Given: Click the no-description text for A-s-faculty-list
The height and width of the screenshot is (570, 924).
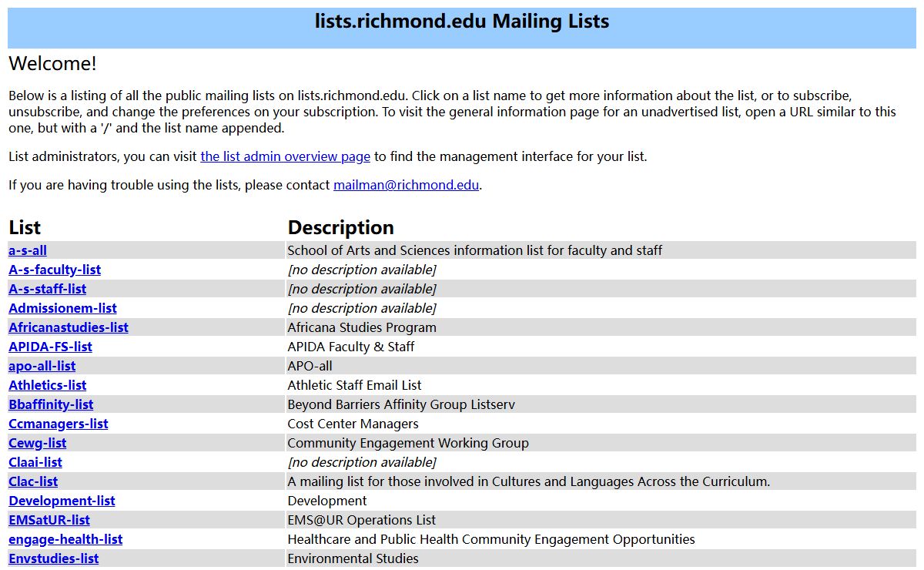Looking at the screenshot, I should (362, 270).
